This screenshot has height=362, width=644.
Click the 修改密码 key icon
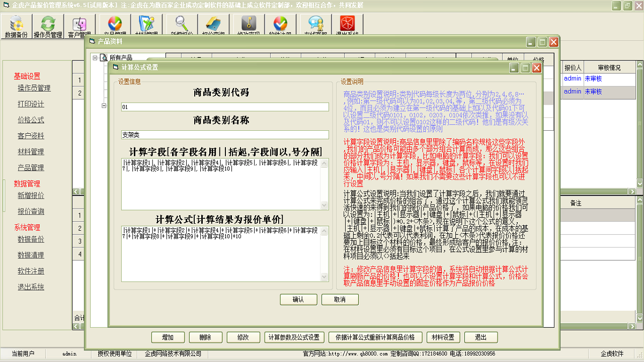tap(249, 25)
